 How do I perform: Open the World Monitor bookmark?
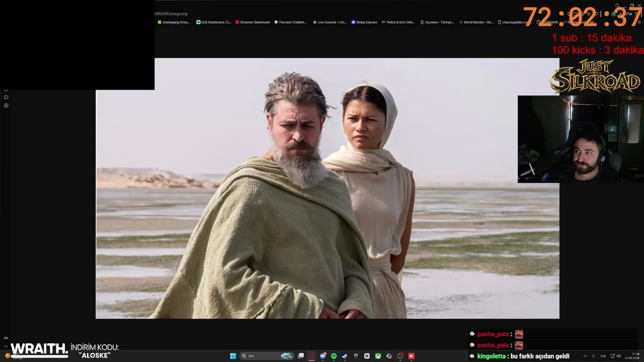[476, 22]
